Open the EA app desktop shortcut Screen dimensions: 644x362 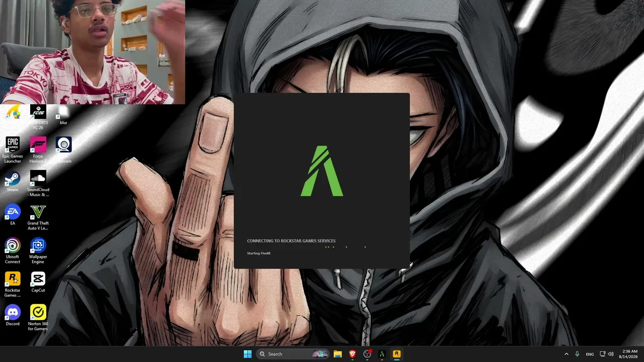point(13,215)
